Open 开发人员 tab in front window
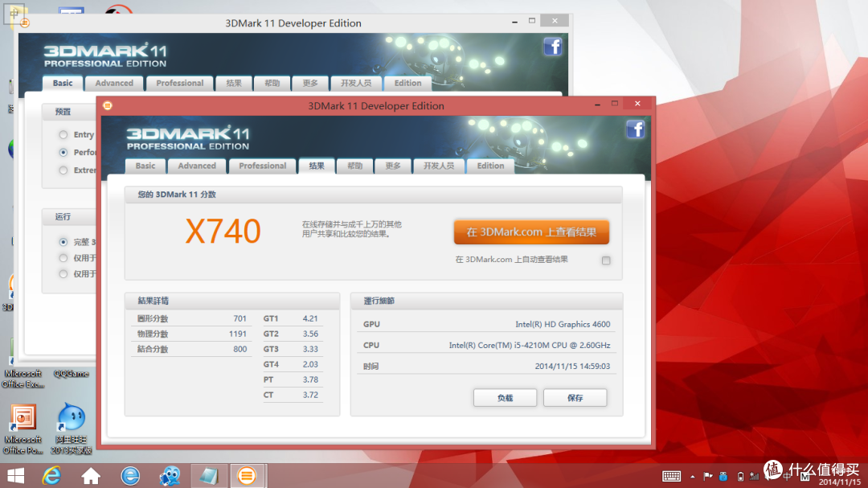The height and width of the screenshot is (488, 868). coord(439,166)
